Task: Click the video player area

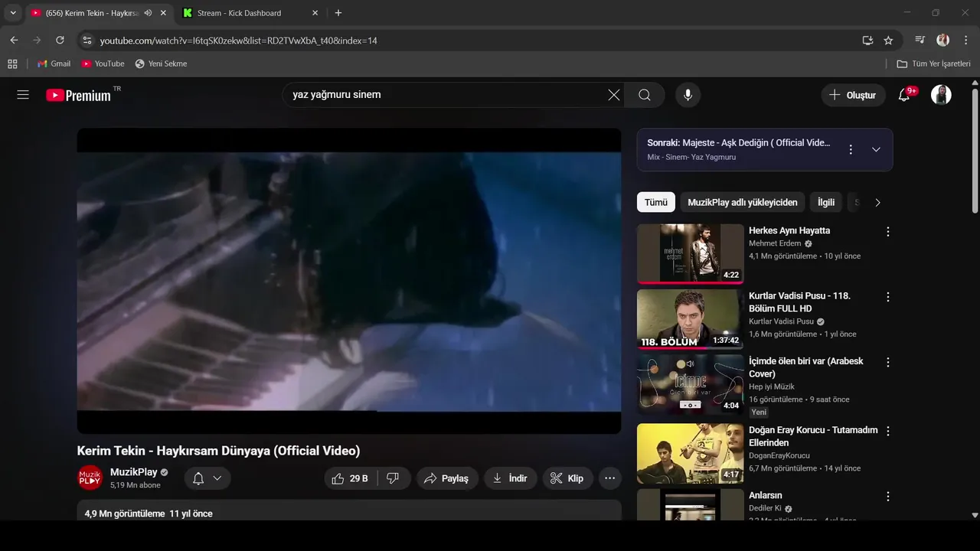Action: (349, 281)
